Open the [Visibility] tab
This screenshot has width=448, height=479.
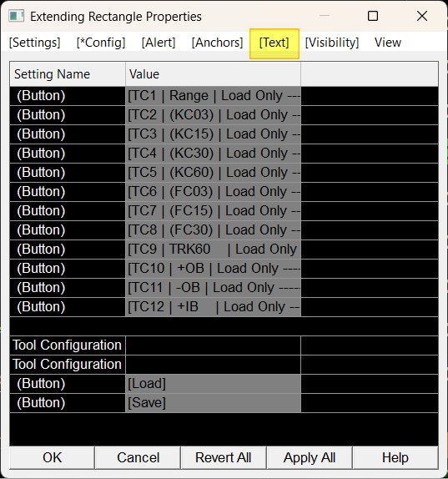pos(332,43)
